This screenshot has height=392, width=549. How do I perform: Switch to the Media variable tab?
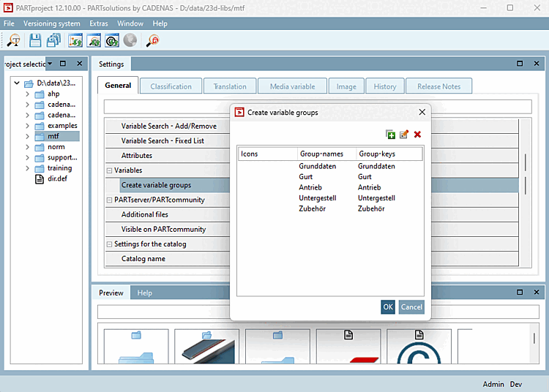(x=292, y=86)
